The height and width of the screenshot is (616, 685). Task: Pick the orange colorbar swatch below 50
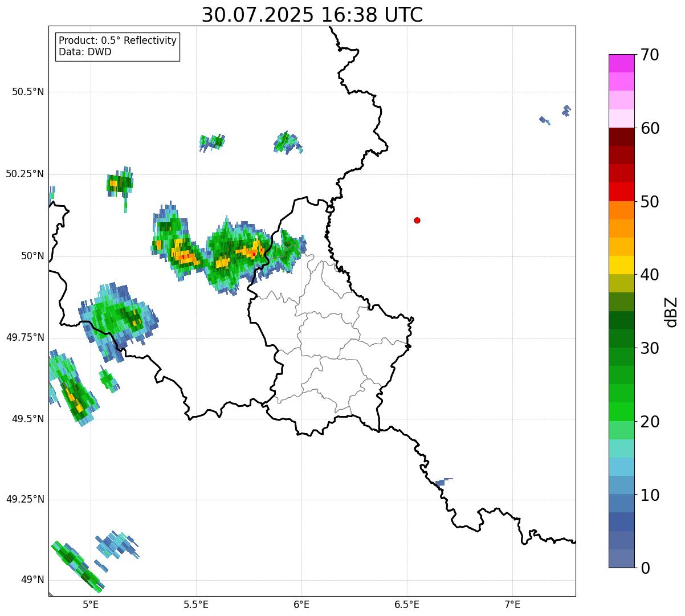[621, 210]
